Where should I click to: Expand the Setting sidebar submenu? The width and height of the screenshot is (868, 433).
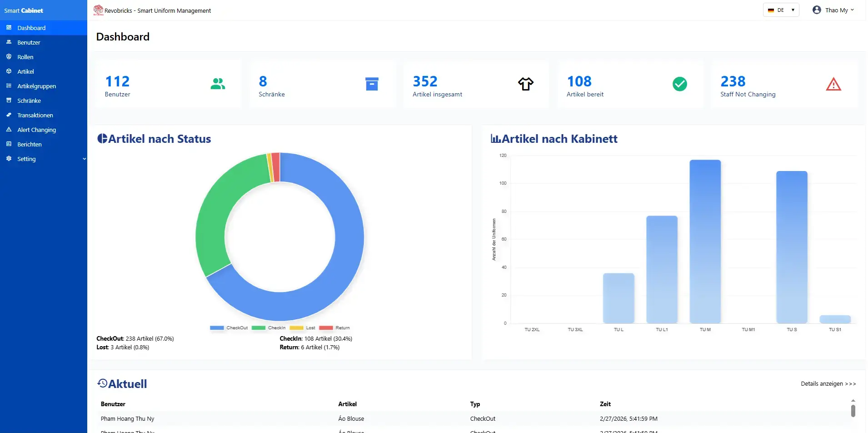point(84,159)
